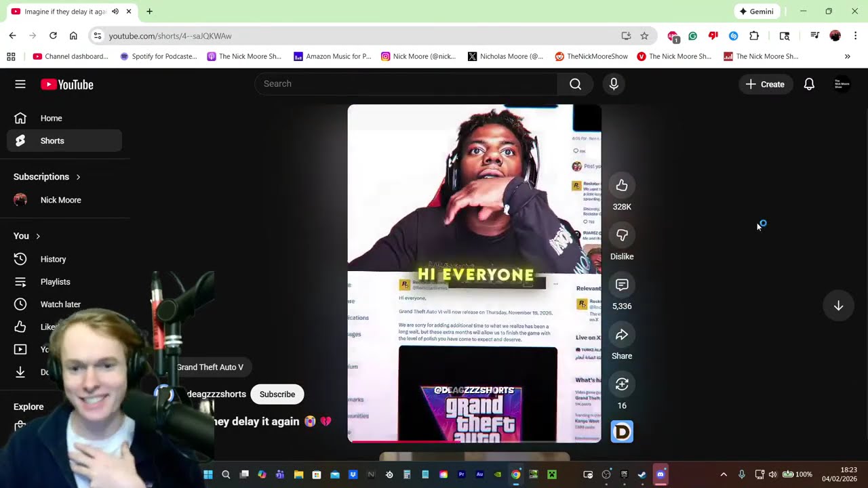Show more bookmarks with the double chevron
Image resolution: width=868 pixels, height=488 pixels.
click(x=848, y=56)
